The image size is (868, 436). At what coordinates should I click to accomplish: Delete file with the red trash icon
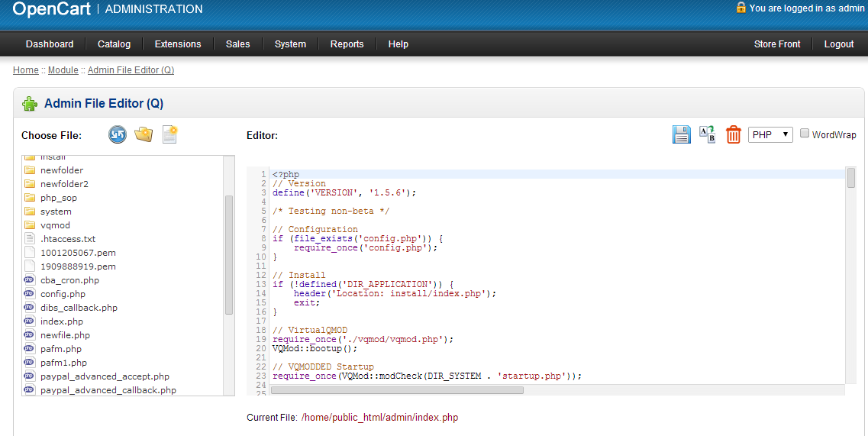(x=734, y=134)
